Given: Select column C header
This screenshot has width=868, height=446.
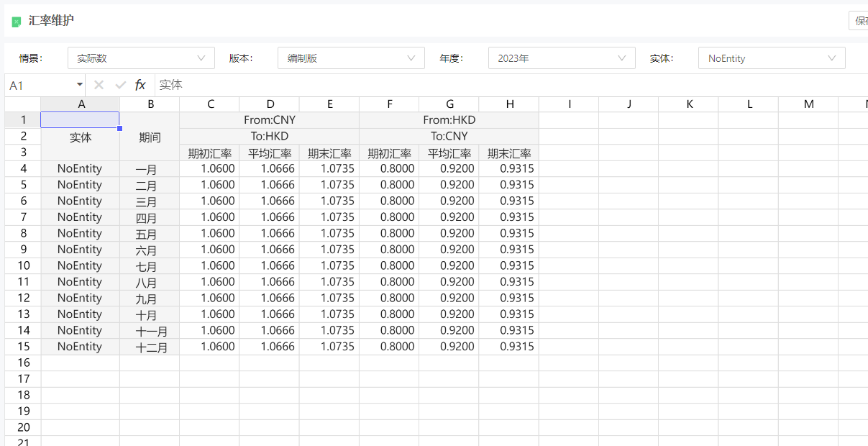Looking at the screenshot, I should click(210, 104).
